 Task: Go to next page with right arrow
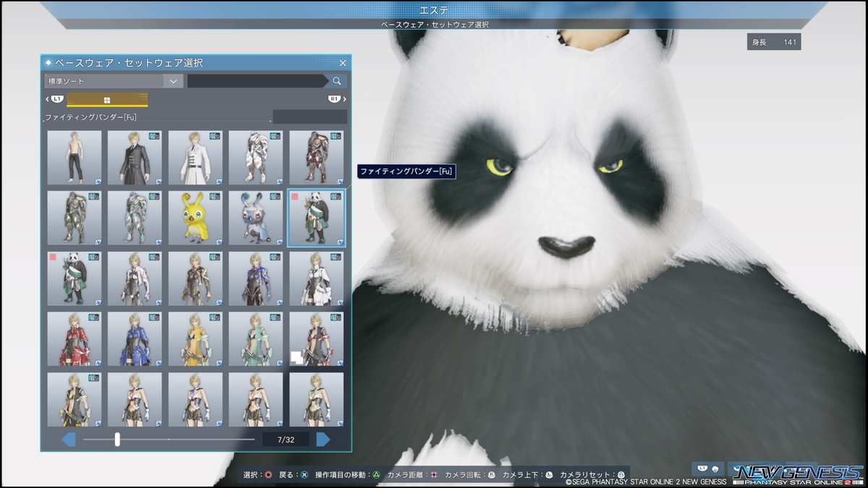pyautogui.click(x=323, y=439)
